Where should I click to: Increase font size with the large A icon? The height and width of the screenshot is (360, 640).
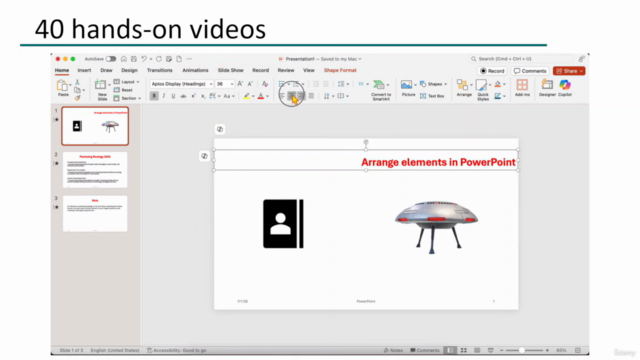click(x=240, y=84)
